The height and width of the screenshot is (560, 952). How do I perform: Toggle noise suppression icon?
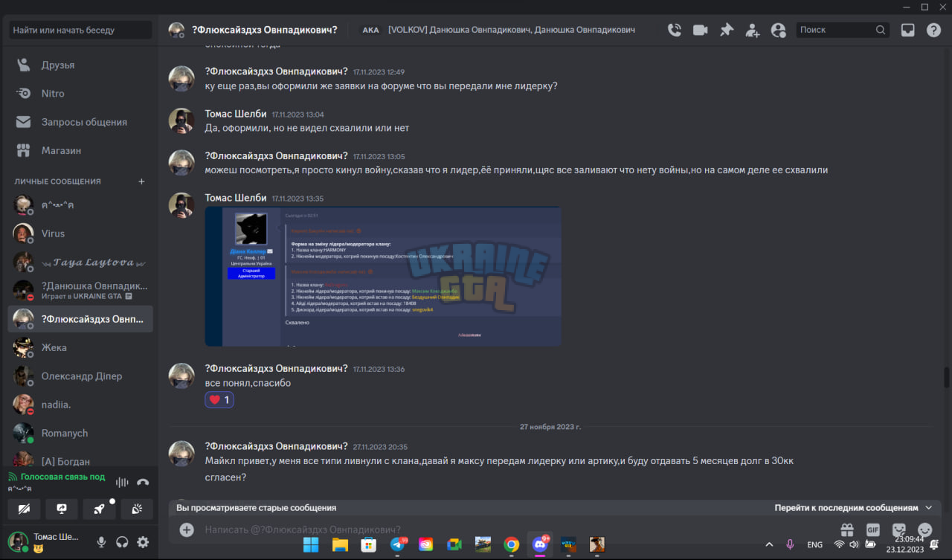[122, 482]
